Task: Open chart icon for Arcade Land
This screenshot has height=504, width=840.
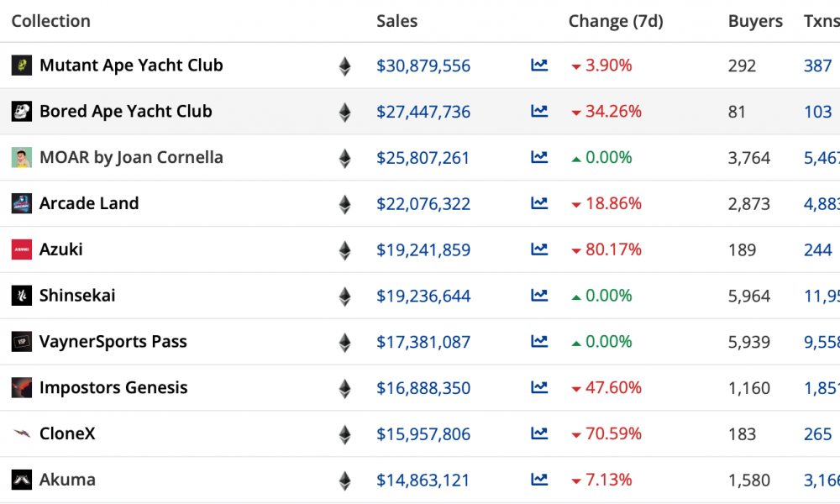Action: tap(539, 203)
